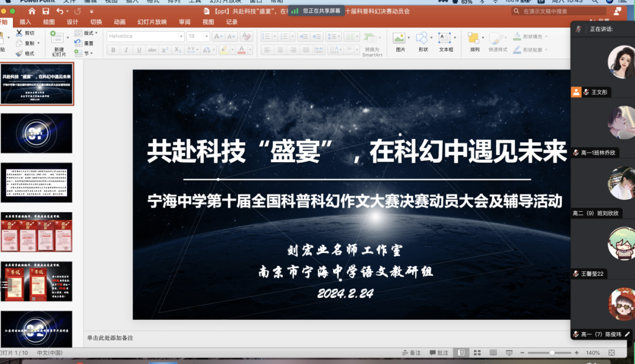
Task: Decrease font size with the smaller A
Action: coord(231,36)
